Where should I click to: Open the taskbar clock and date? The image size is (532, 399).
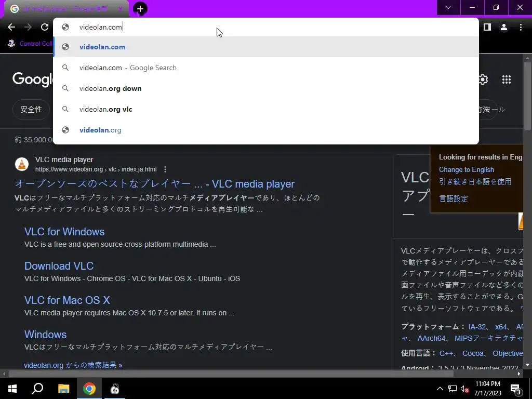pos(487,389)
